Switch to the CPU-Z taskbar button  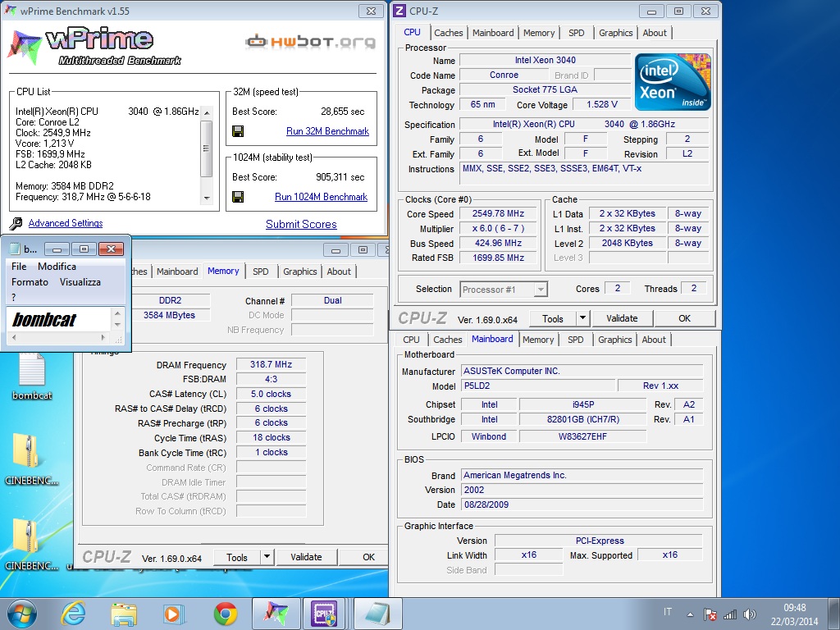click(325, 614)
